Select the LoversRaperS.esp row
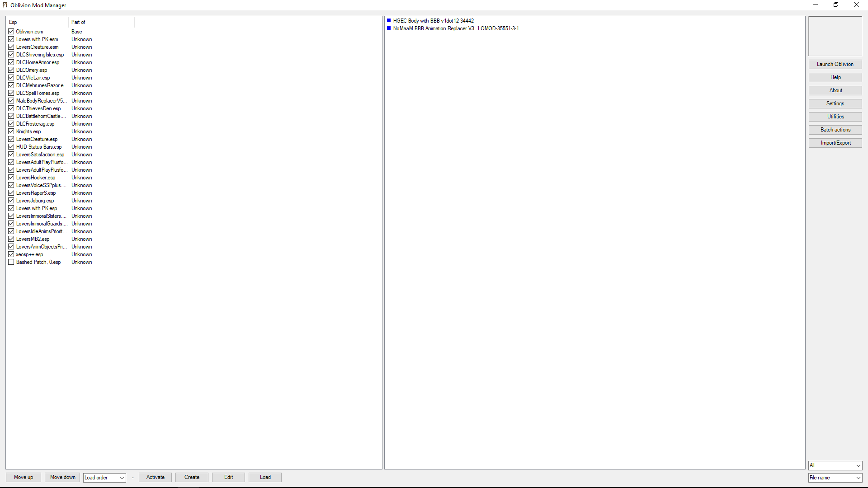Viewport: 868px width, 488px height. tap(36, 193)
